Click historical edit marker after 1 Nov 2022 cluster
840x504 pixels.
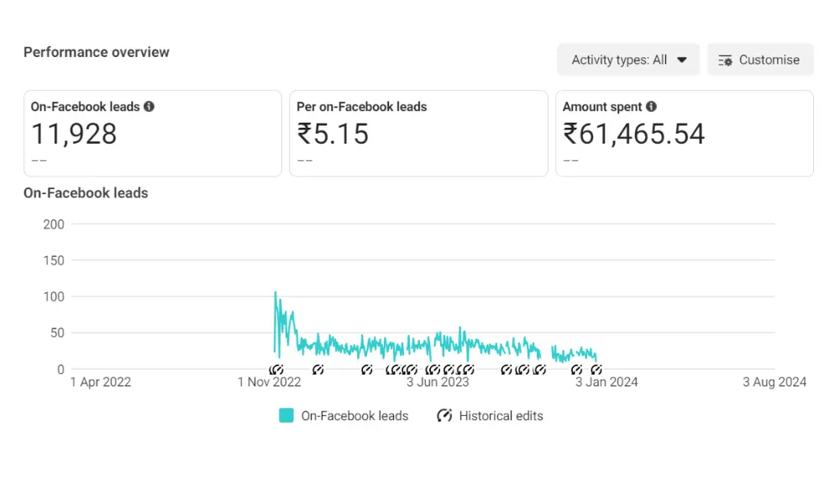pos(318,370)
